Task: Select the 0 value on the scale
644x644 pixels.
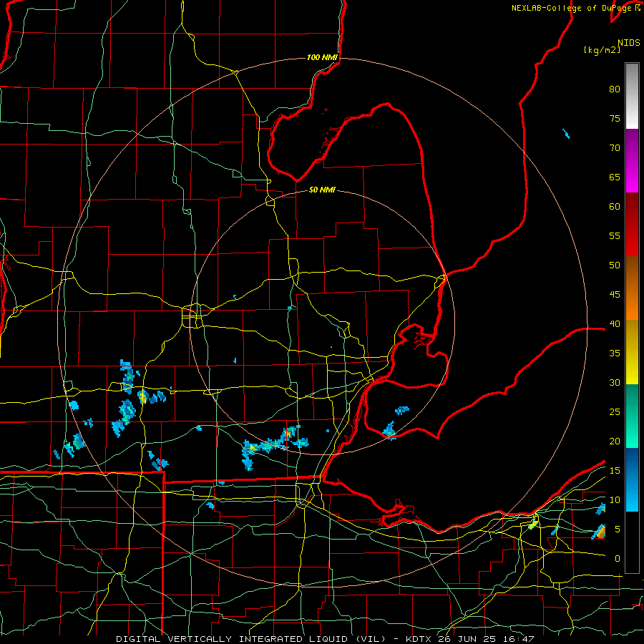Action: coord(618,559)
